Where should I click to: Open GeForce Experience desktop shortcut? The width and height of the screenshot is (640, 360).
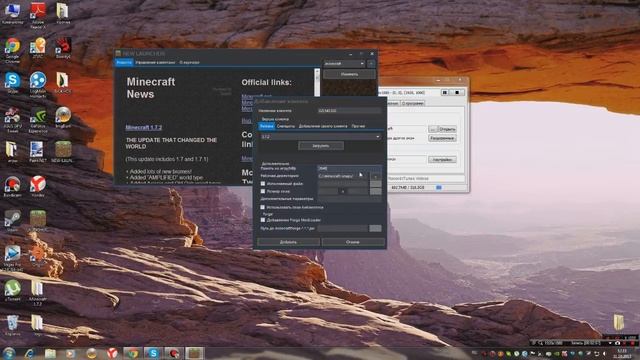(38, 120)
